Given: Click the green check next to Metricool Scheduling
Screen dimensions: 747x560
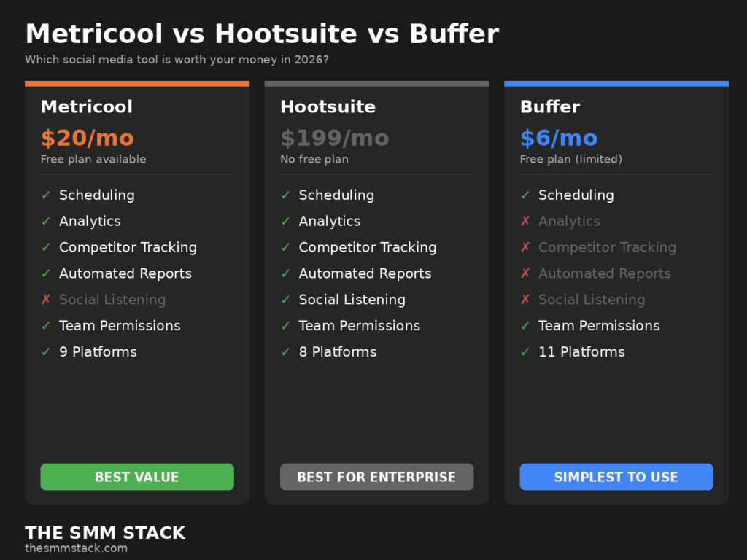Looking at the screenshot, I should [46, 195].
